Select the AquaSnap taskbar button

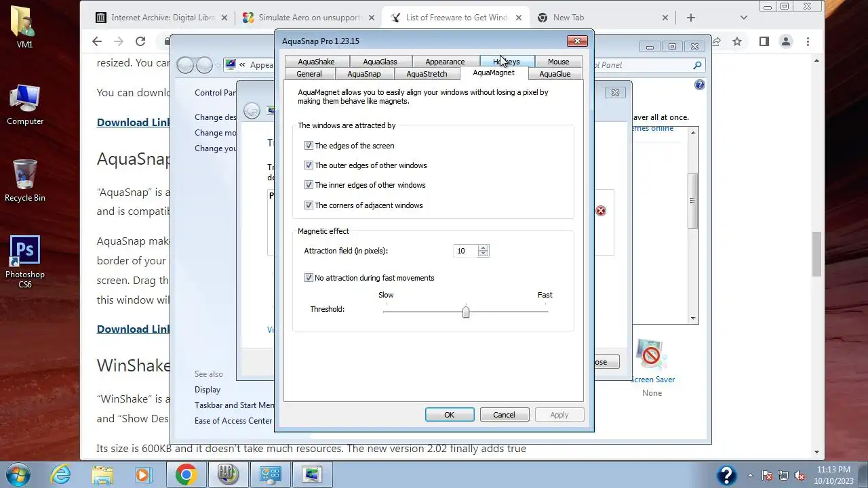228,474
